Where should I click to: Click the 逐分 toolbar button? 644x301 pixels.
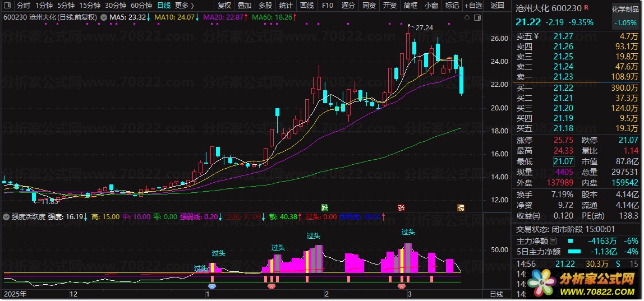pos(348,6)
